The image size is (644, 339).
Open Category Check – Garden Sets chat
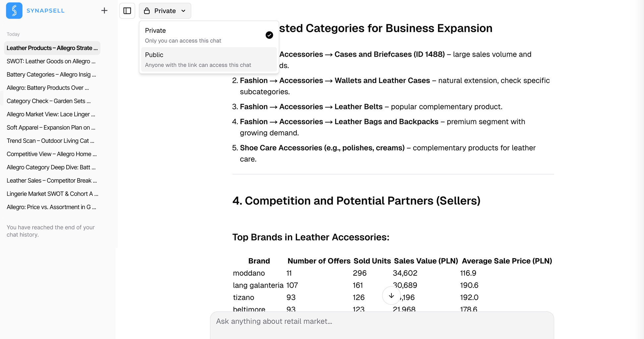pos(49,101)
